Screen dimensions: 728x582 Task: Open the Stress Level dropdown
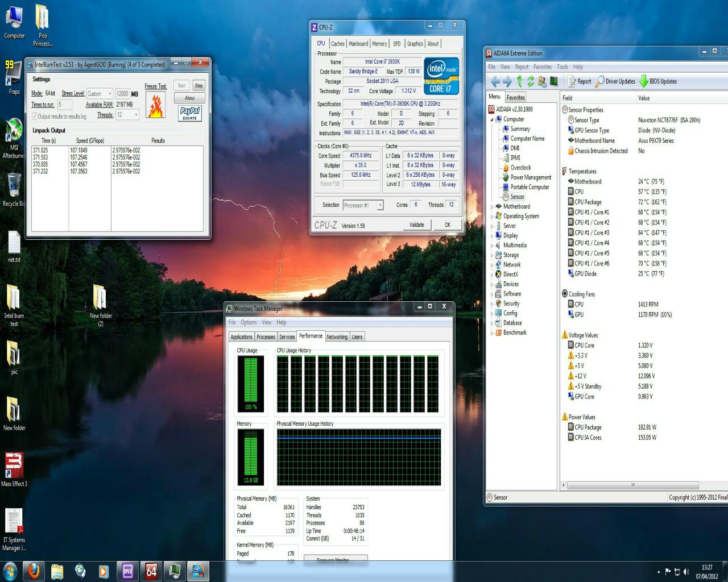(100, 94)
